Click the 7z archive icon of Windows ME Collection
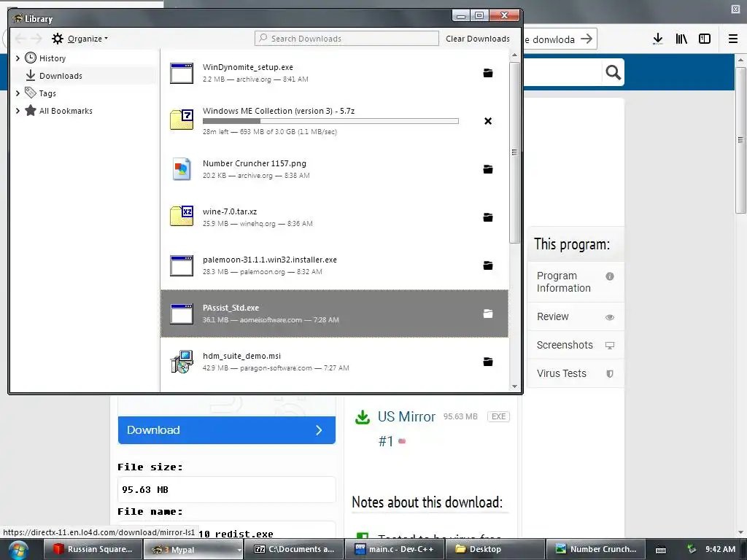The height and width of the screenshot is (560, 747). 182,119
